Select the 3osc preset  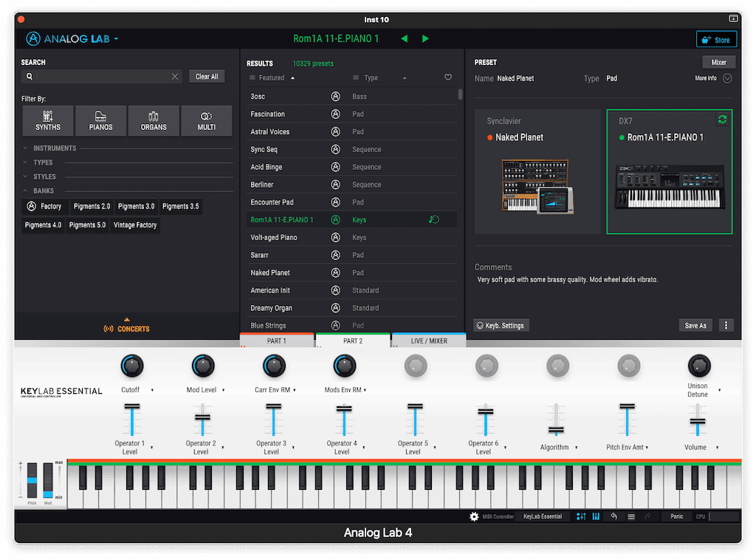(351, 97)
